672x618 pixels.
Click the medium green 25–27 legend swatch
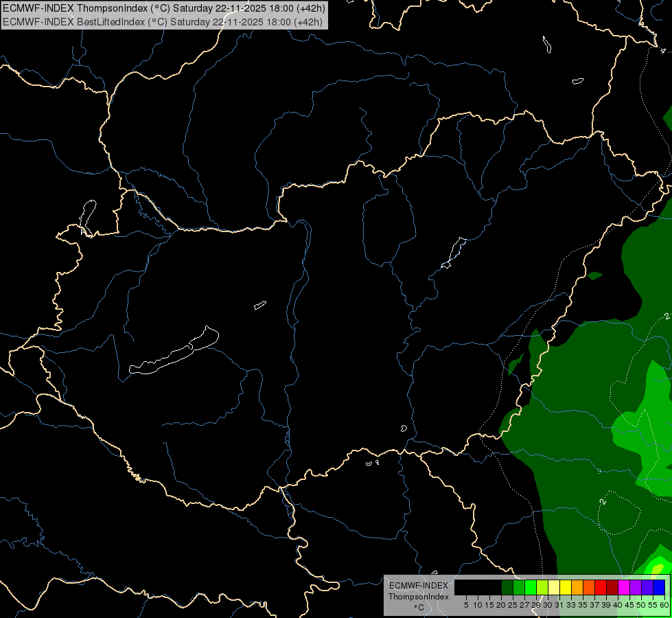519,587
